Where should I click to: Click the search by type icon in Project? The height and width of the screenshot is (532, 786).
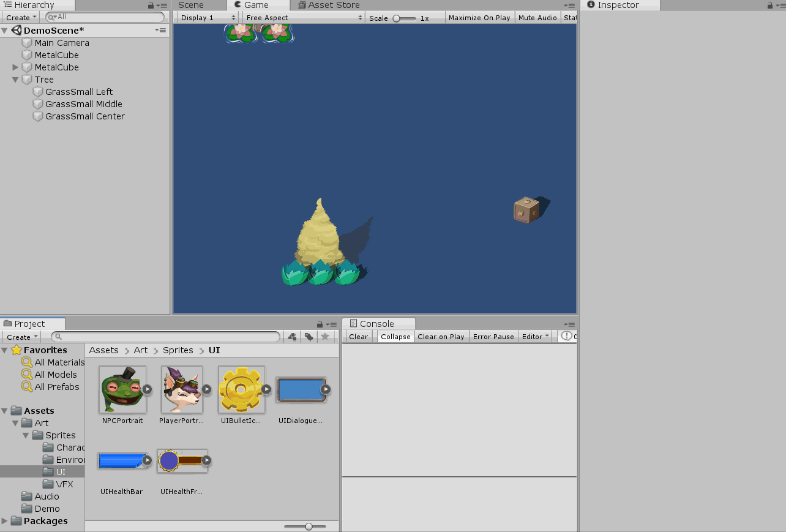click(x=292, y=337)
